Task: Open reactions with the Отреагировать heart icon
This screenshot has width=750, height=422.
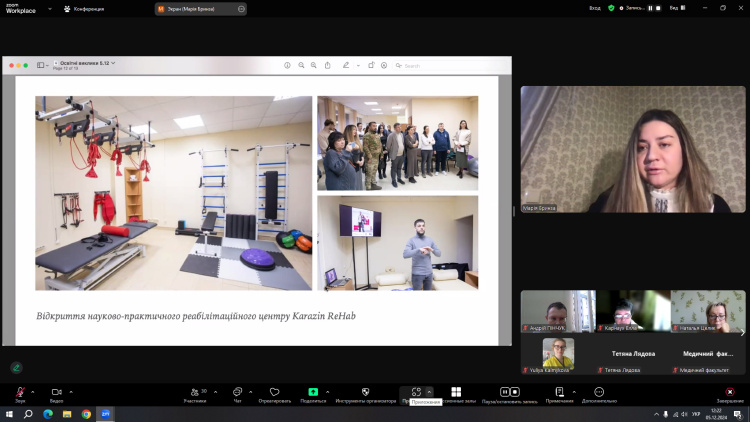Action: click(275, 394)
